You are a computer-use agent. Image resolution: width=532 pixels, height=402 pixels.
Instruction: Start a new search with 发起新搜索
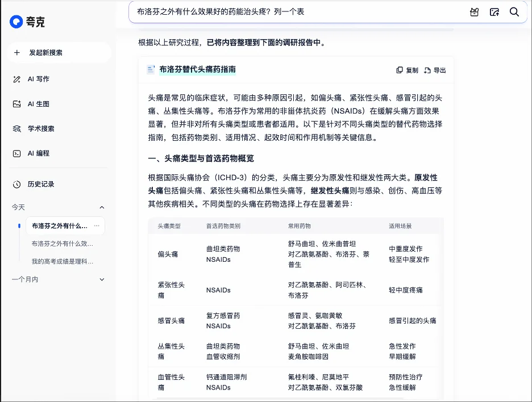coord(59,53)
